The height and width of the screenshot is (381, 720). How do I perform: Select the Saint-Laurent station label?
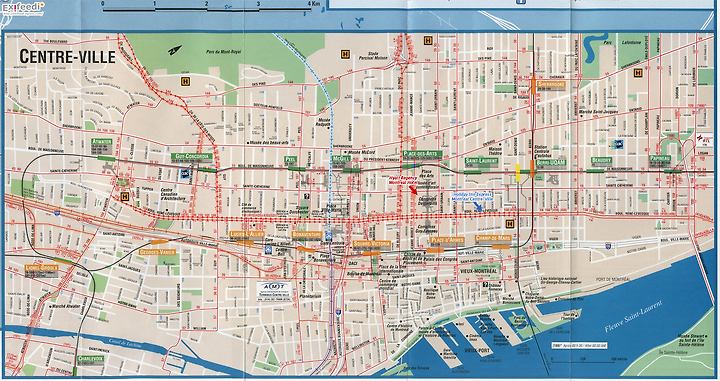click(x=481, y=161)
